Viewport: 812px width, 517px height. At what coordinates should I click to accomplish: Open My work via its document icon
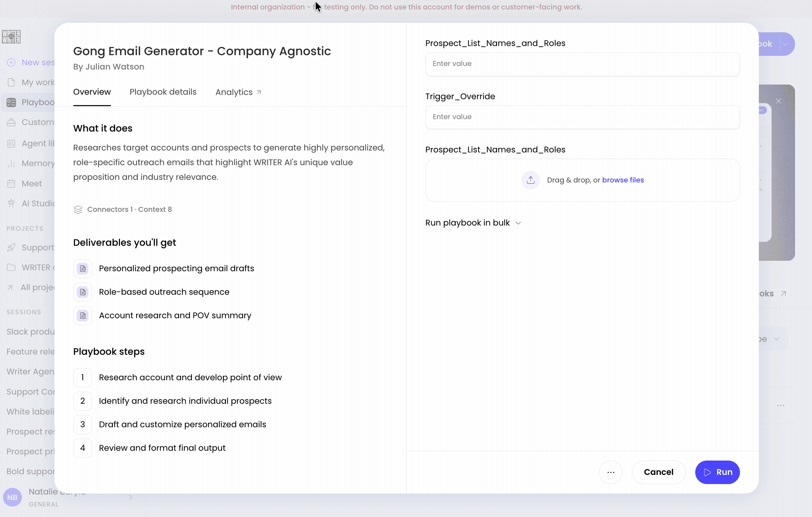tap(11, 82)
